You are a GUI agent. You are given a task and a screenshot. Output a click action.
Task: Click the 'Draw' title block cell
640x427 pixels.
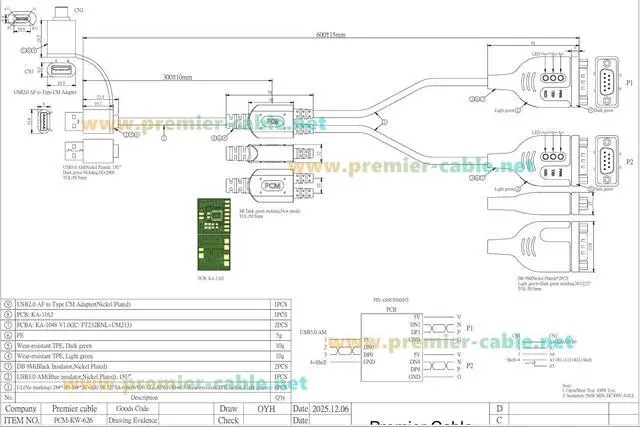(x=229, y=409)
